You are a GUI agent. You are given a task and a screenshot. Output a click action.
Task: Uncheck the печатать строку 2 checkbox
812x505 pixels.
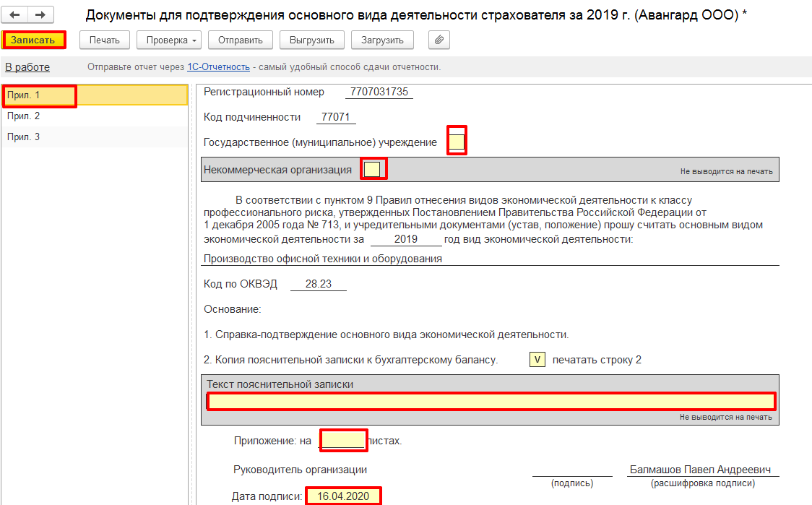coord(537,360)
